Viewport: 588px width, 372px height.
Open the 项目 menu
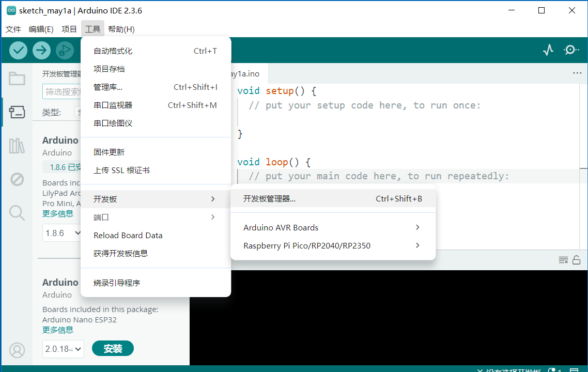pyautogui.click(x=69, y=29)
